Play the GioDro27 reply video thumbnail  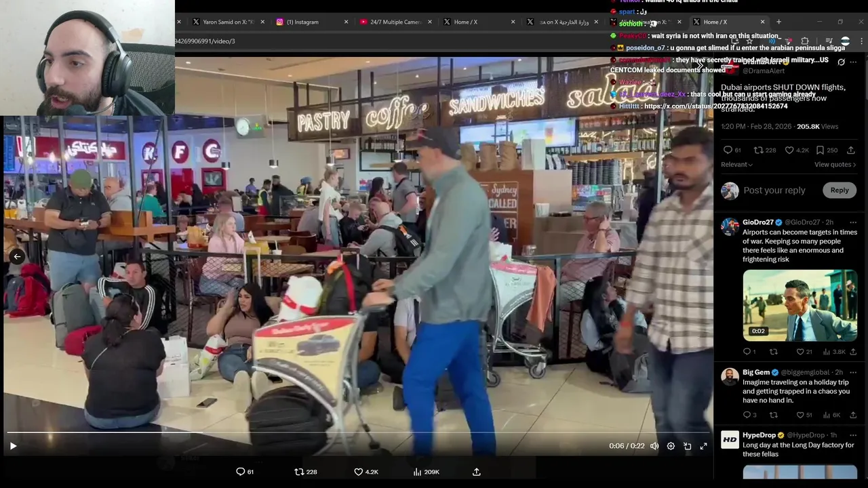coord(800,306)
